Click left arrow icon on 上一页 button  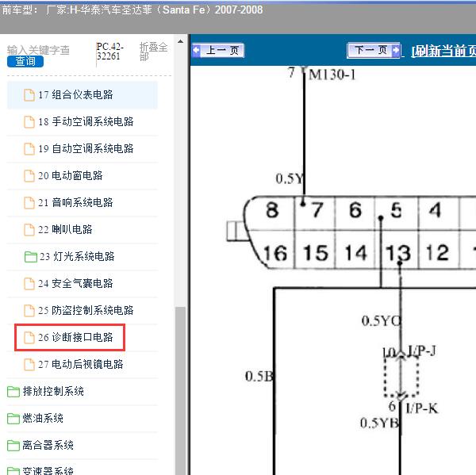point(197,50)
